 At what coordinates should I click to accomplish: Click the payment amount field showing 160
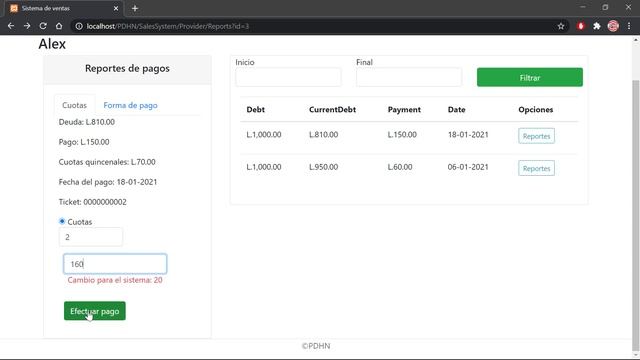[115, 264]
